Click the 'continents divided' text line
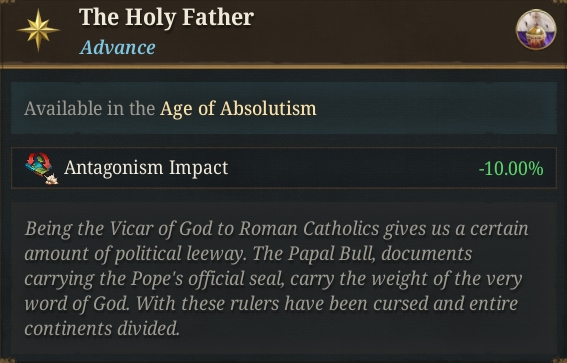The image size is (567, 363). tap(102, 329)
